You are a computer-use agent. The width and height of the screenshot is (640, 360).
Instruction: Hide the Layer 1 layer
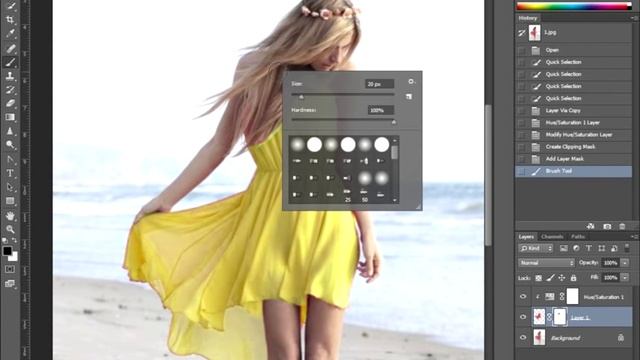coord(523,317)
